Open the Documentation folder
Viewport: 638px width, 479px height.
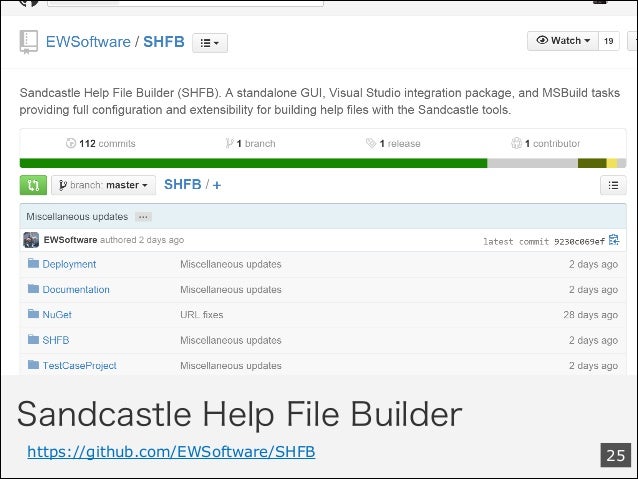[x=76, y=289]
